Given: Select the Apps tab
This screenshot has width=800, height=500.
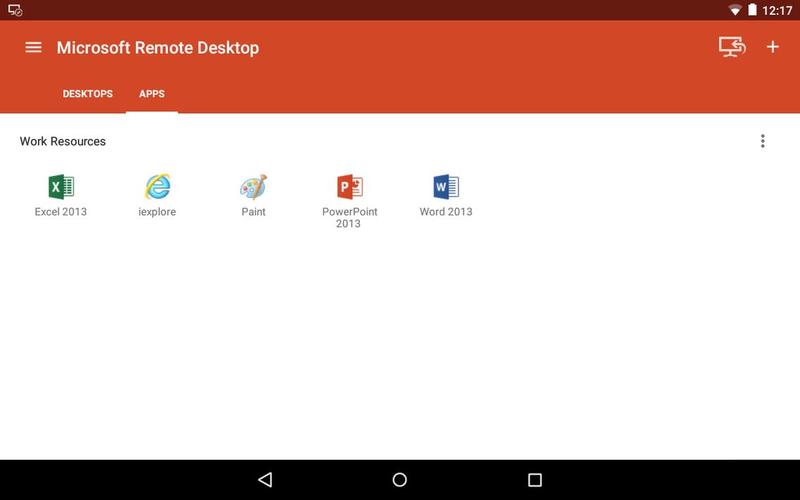Looking at the screenshot, I should click(152, 94).
